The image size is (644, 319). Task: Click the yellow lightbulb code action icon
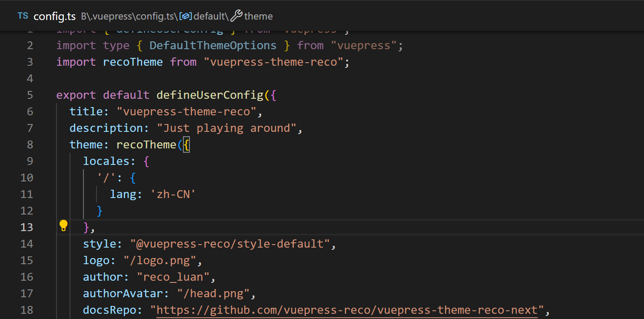pos(63,225)
